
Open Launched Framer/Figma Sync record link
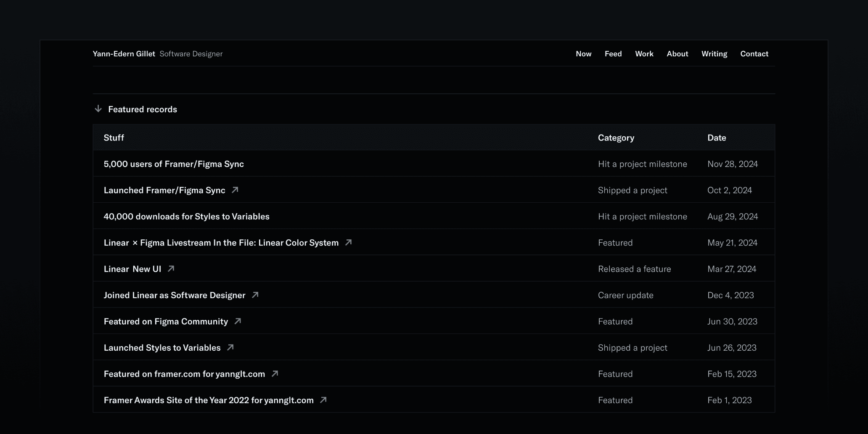[x=164, y=190]
